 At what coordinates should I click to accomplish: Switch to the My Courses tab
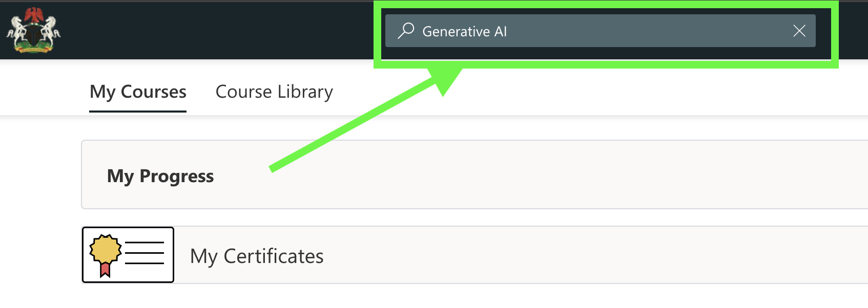tap(137, 92)
